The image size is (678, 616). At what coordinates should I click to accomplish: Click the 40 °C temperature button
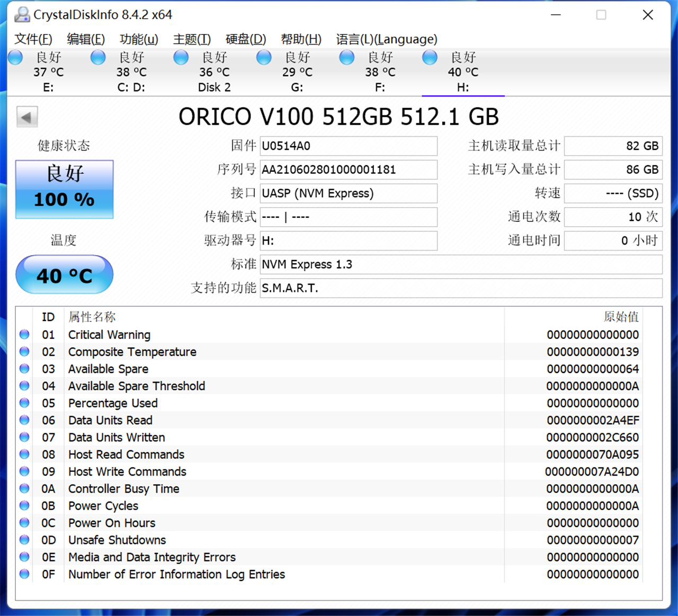pos(64,275)
